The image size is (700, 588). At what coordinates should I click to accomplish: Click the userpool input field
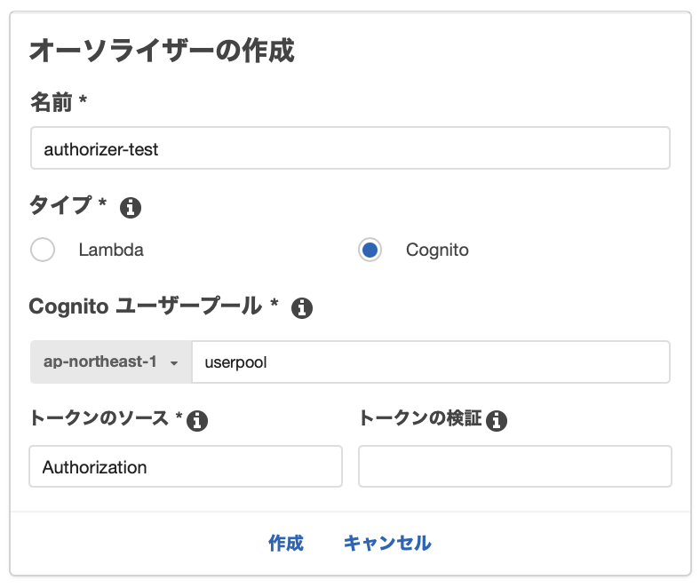431,362
